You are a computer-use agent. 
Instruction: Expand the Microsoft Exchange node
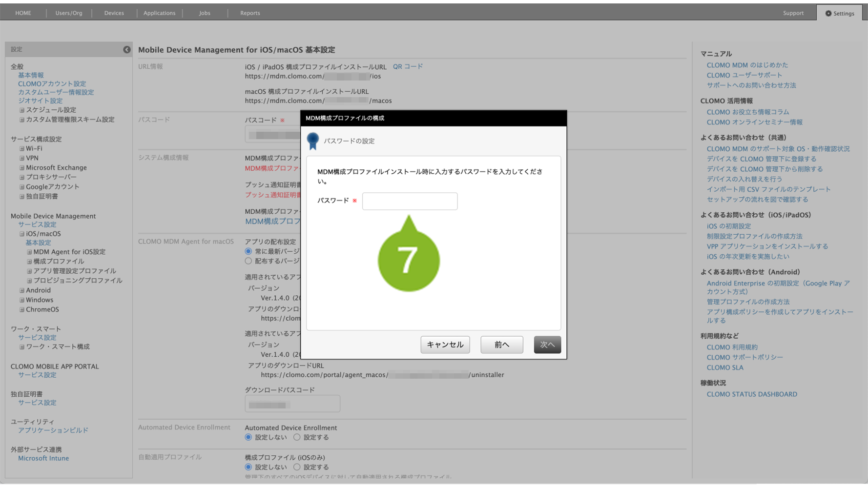tap(21, 168)
